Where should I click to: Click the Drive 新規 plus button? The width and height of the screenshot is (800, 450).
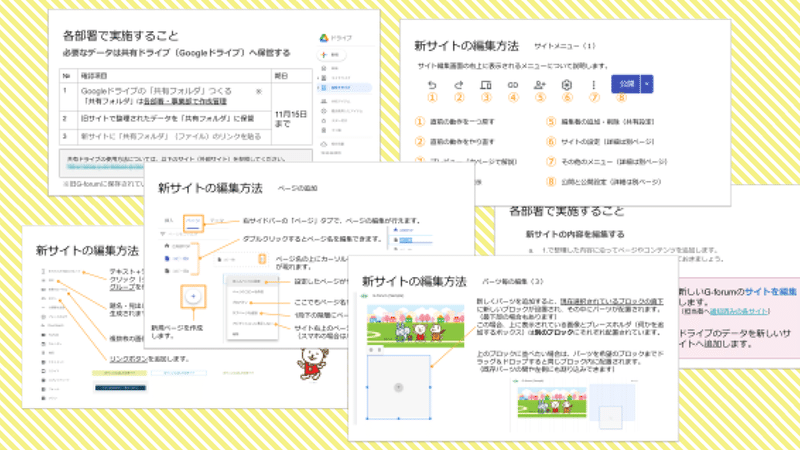tap(332, 55)
